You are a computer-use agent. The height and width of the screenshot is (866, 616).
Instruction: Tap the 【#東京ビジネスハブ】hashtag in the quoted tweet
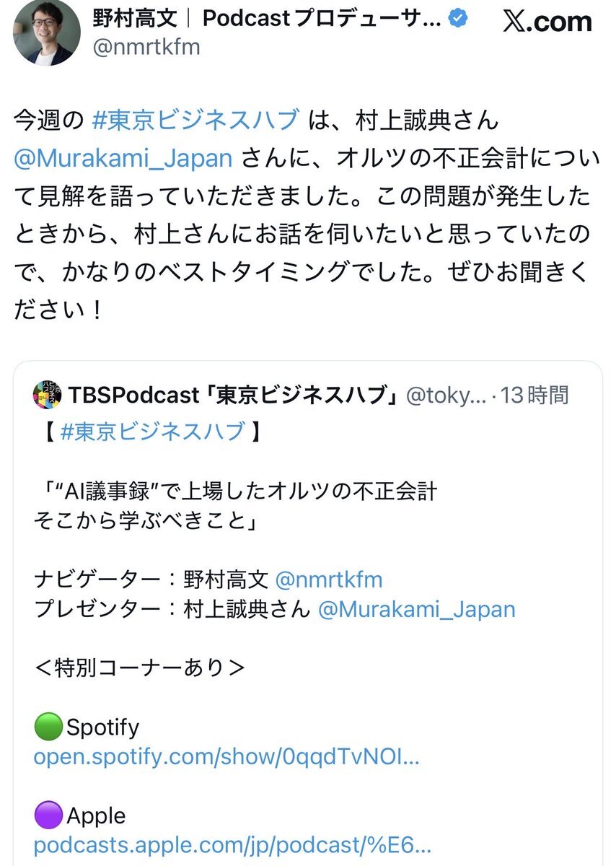153,432
